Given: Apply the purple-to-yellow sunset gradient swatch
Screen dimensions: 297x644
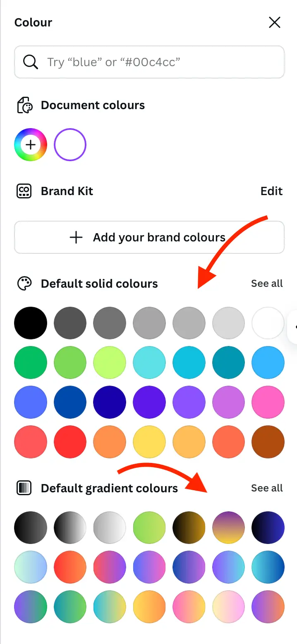Looking at the screenshot, I should coord(228,528).
